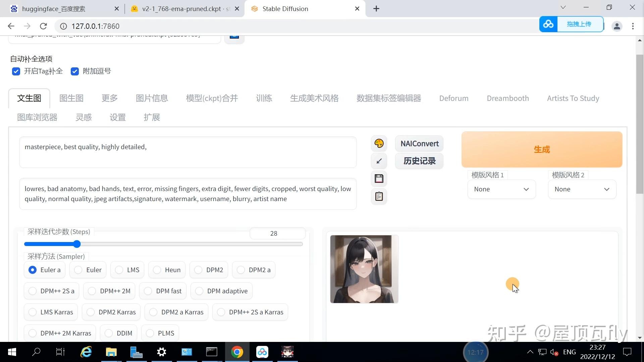
Task: Open the 扩展 tab
Action: pos(152,117)
